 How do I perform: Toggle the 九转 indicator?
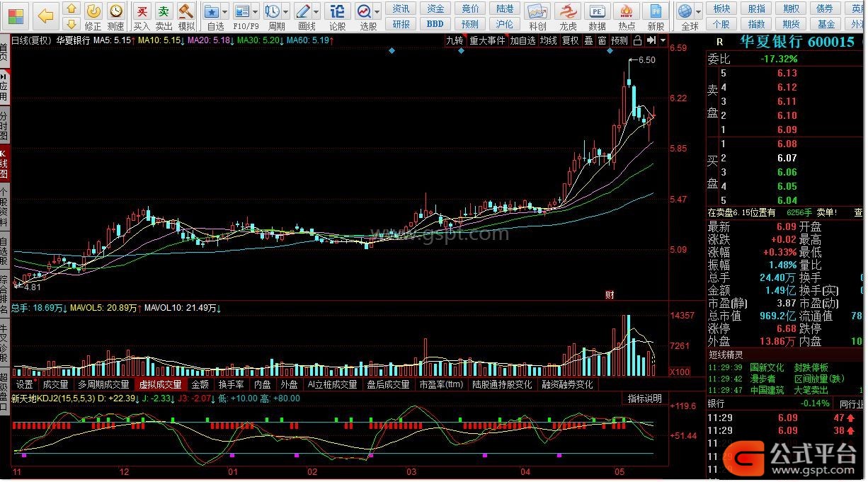(x=455, y=40)
